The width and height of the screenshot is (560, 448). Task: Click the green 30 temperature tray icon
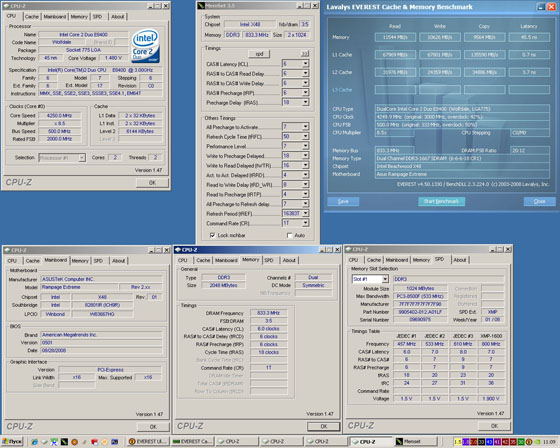coord(521,442)
